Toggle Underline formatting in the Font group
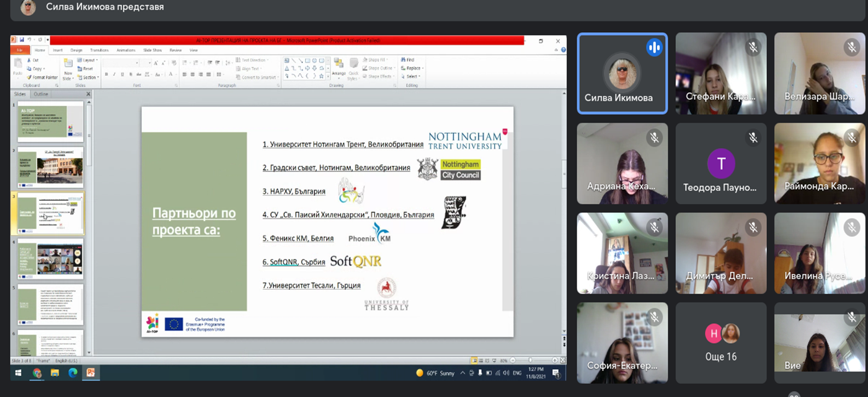 coord(122,74)
